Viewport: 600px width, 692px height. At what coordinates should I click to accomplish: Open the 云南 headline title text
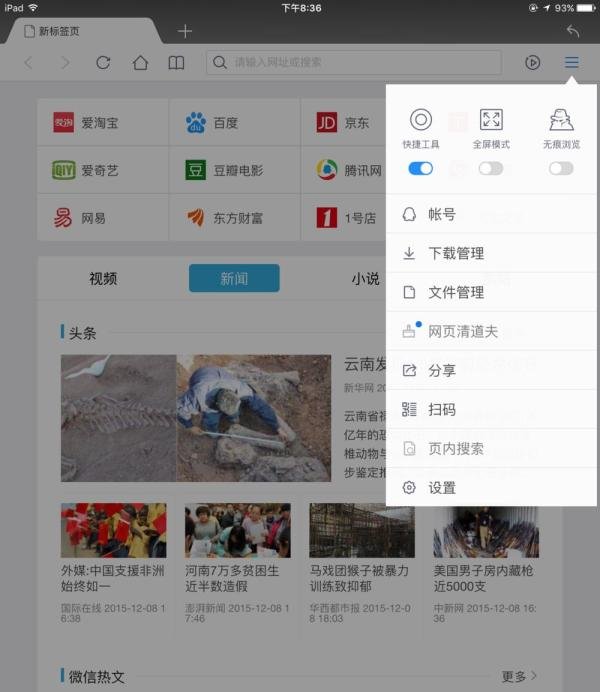coord(365,365)
